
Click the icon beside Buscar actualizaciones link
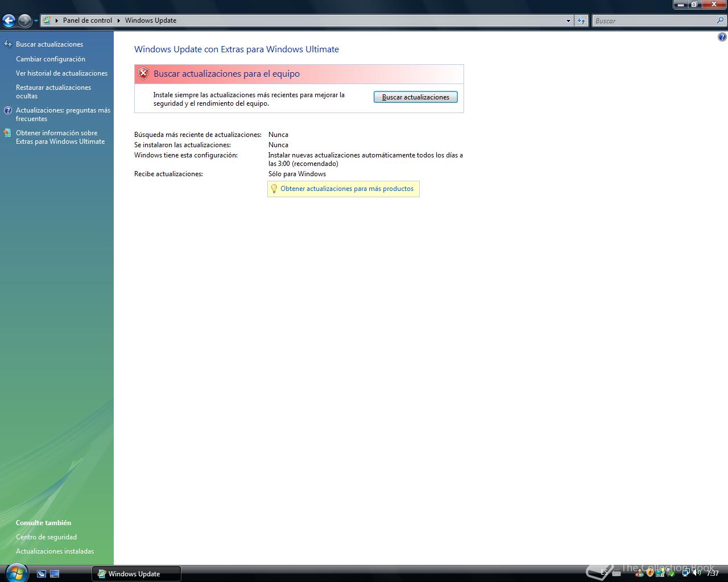[8, 44]
